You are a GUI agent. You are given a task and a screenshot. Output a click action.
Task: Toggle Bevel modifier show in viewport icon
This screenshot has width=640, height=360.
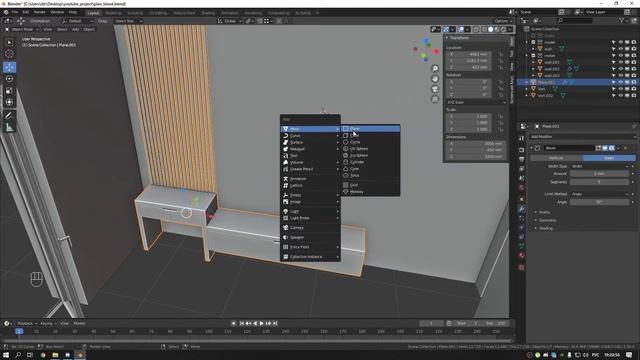tap(605, 148)
